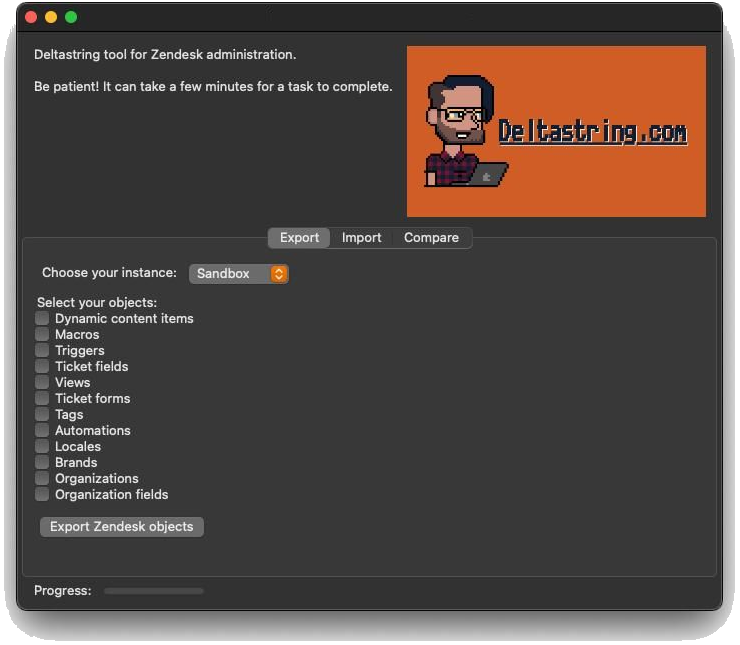Click the 'Be patient!' message text

tap(213, 87)
